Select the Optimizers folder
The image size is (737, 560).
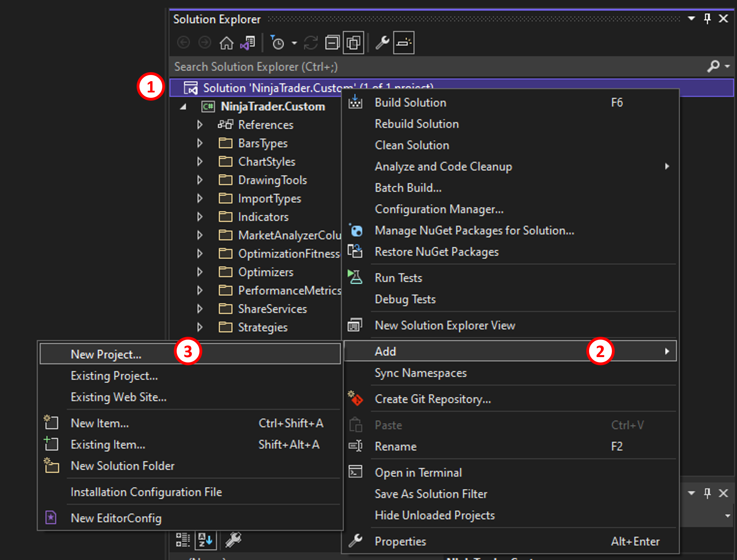266,272
